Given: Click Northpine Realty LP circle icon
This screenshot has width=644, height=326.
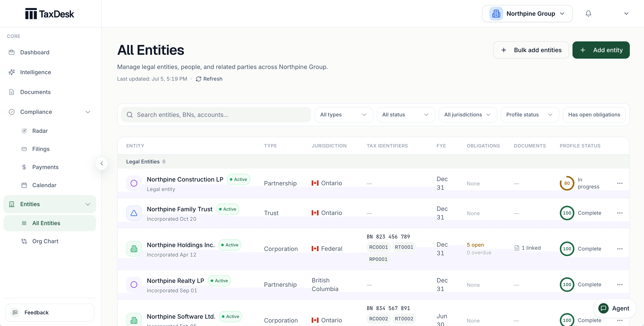Looking at the screenshot, I should pos(134,284).
